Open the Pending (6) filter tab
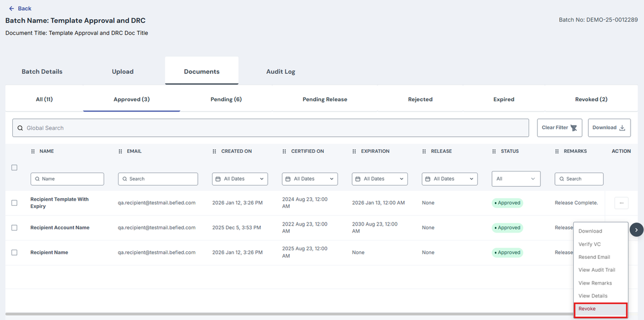The height and width of the screenshot is (320, 644). pyautogui.click(x=226, y=99)
